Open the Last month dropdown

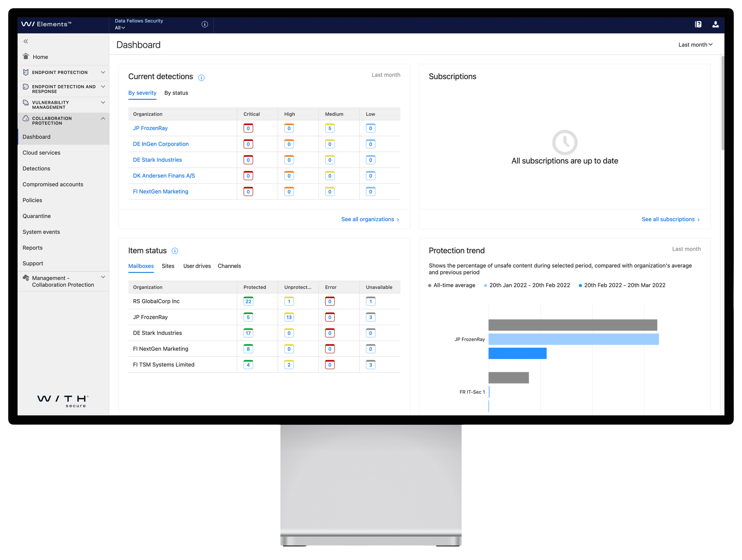(x=695, y=44)
